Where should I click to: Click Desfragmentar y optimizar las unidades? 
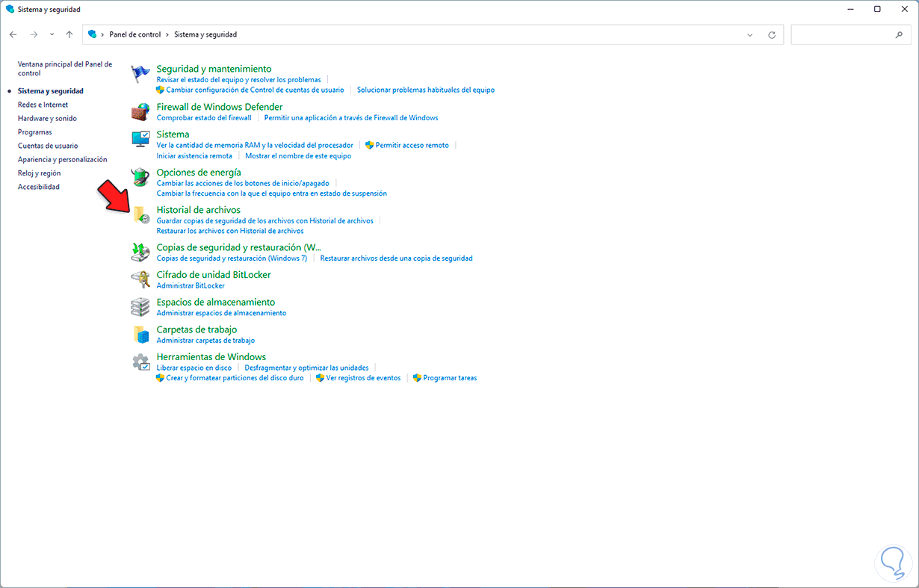307,368
